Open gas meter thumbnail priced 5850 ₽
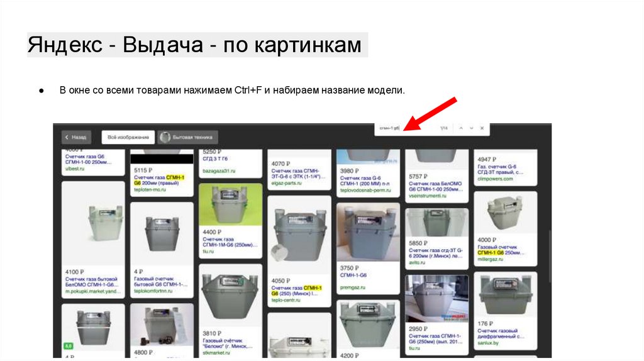 (x=436, y=222)
